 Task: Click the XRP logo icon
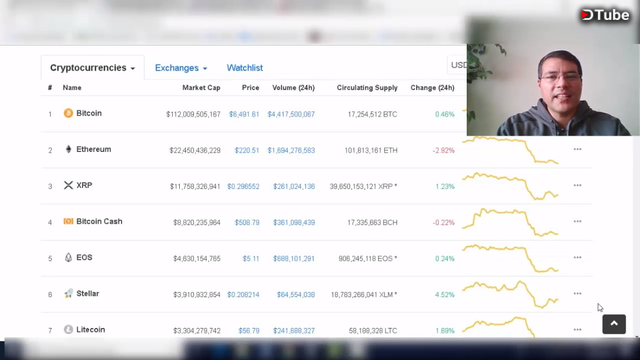tap(68, 185)
